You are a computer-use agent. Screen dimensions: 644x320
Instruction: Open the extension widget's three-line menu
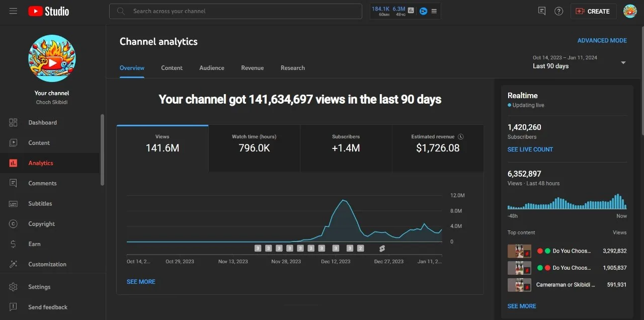pyautogui.click(x=434, y=11)
